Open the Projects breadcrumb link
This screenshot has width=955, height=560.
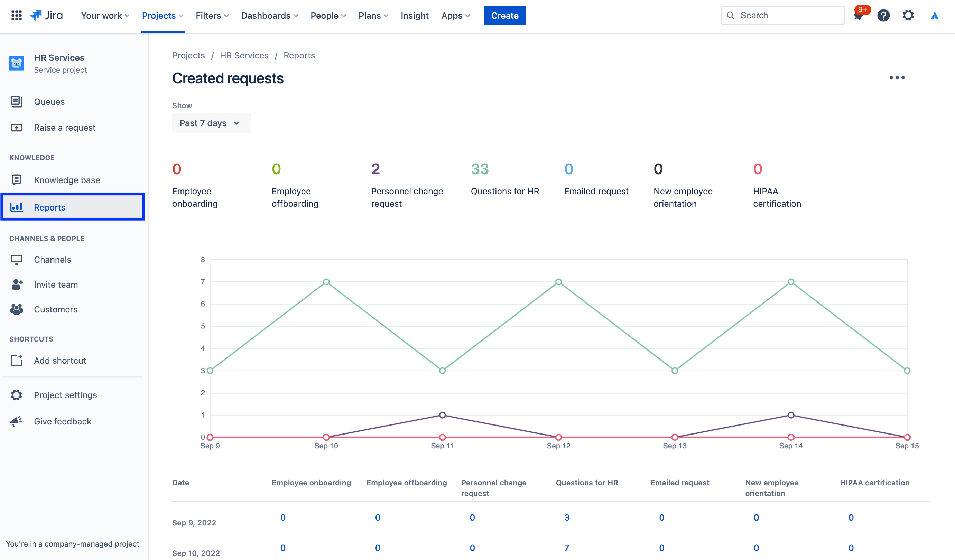pos(188,55)
